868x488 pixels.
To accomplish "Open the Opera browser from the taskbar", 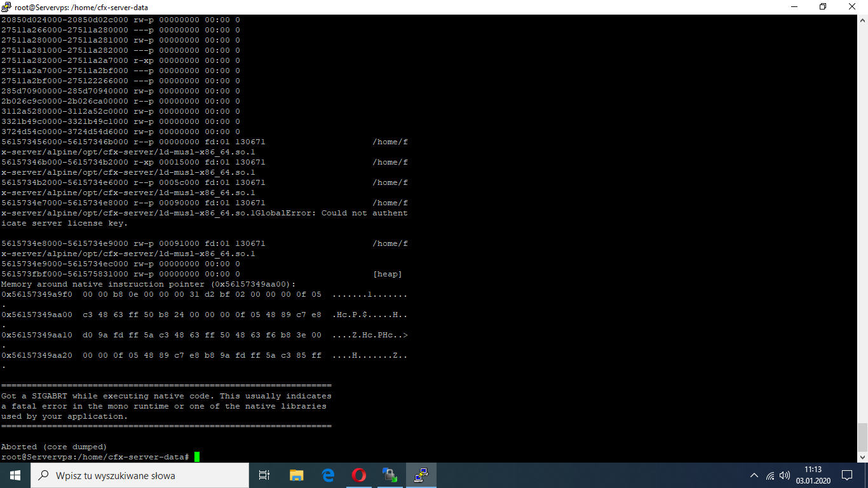I will (x=359, y=475).
